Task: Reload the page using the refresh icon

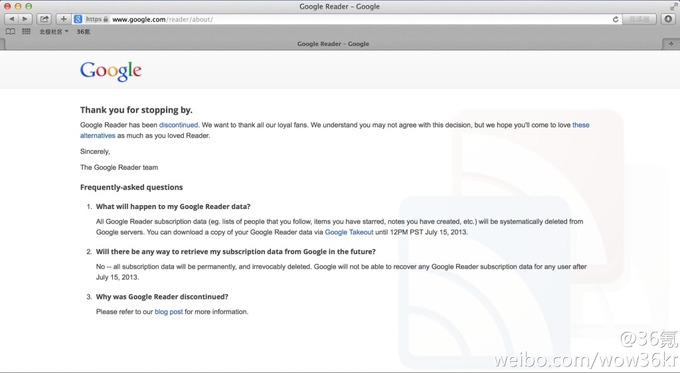Action: coord(615,19)
